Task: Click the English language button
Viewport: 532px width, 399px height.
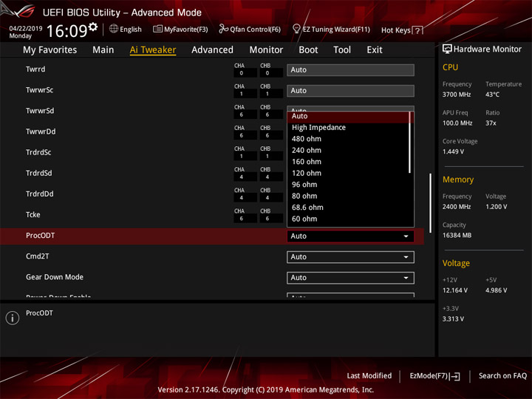Action: tap(126, 29)
